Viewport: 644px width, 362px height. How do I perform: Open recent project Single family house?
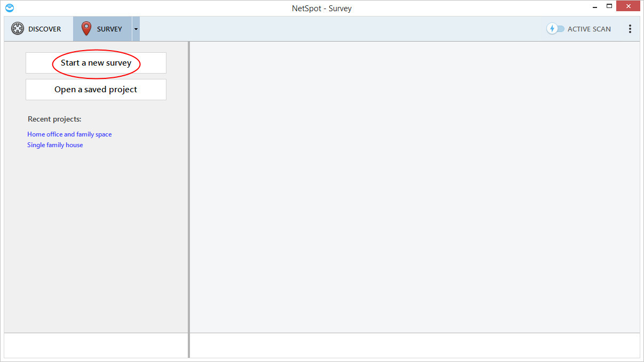(x=55, y=145)
